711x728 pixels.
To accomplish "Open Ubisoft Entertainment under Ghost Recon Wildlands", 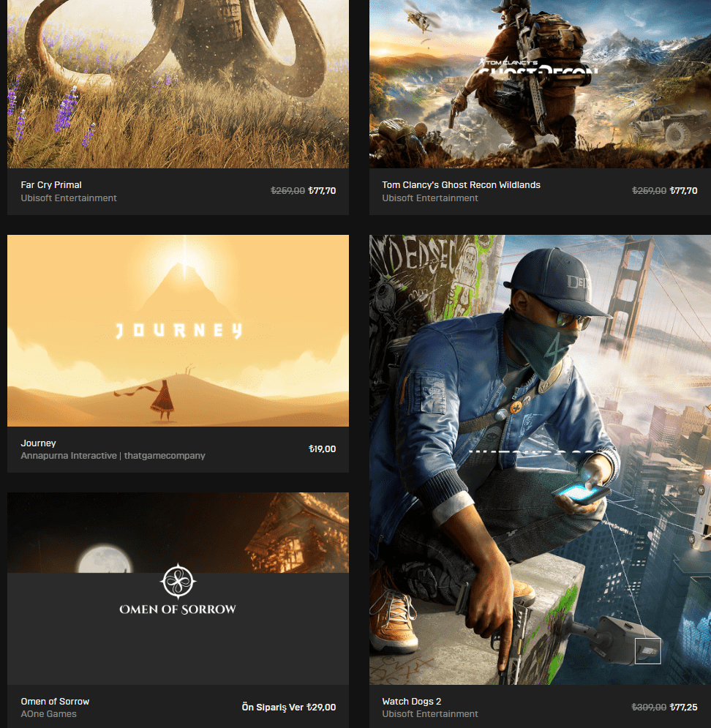I will coord(430,198).
